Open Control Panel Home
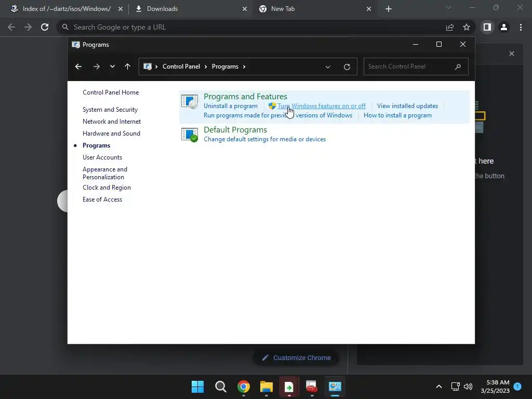Screen dimensions: 532x399 click(111, 92)
